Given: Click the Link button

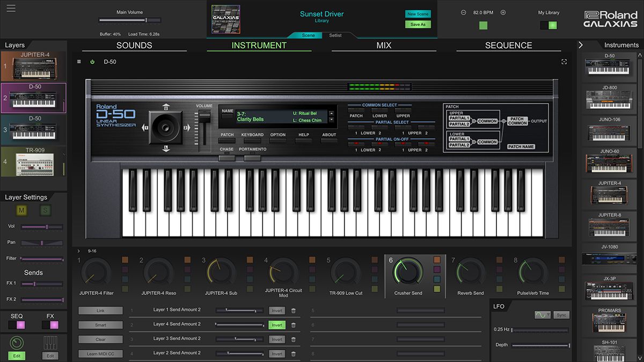Looking at the screenshot, I should click(x=100, y=311).
